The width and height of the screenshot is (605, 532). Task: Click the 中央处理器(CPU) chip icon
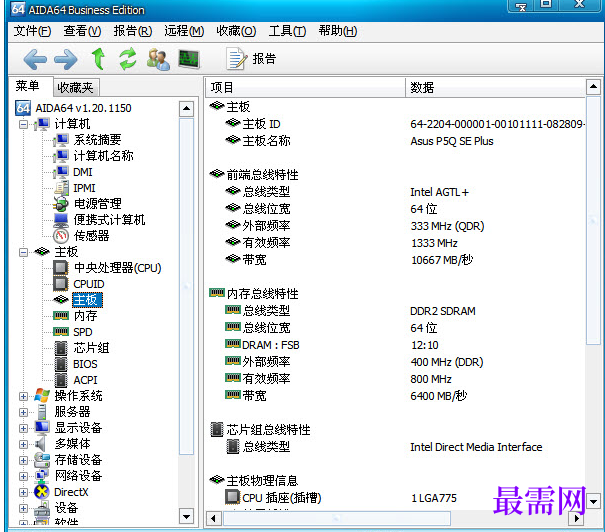(x=61, y=268)
